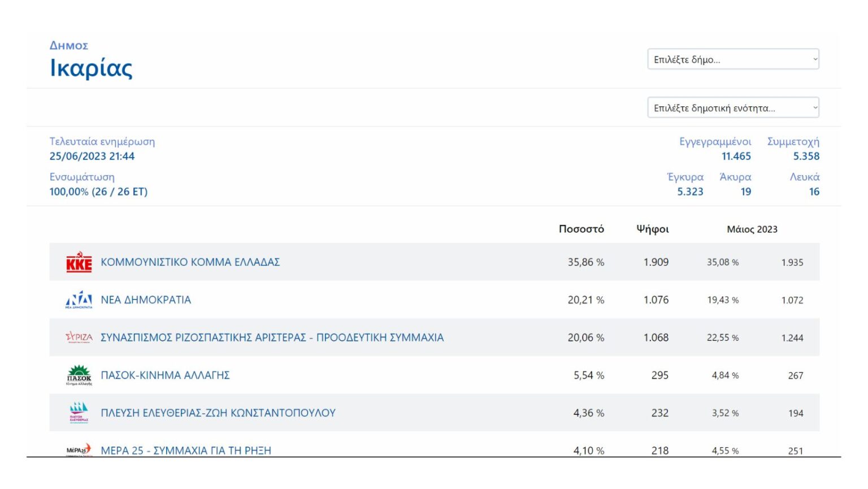This screenshot has height=489, width=868.
Task: Click Plefsi Eleftherias May percentage 3,52 %
Action: (725, 413)
